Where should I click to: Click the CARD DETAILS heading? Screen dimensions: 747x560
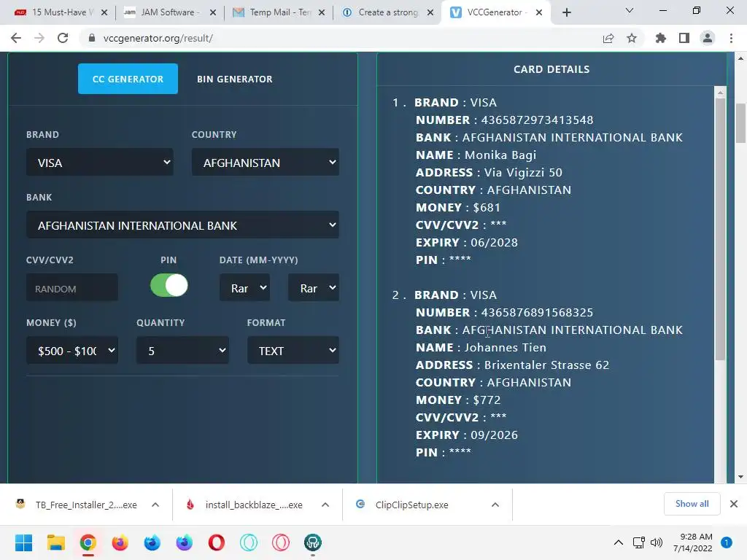click(551, 69)
